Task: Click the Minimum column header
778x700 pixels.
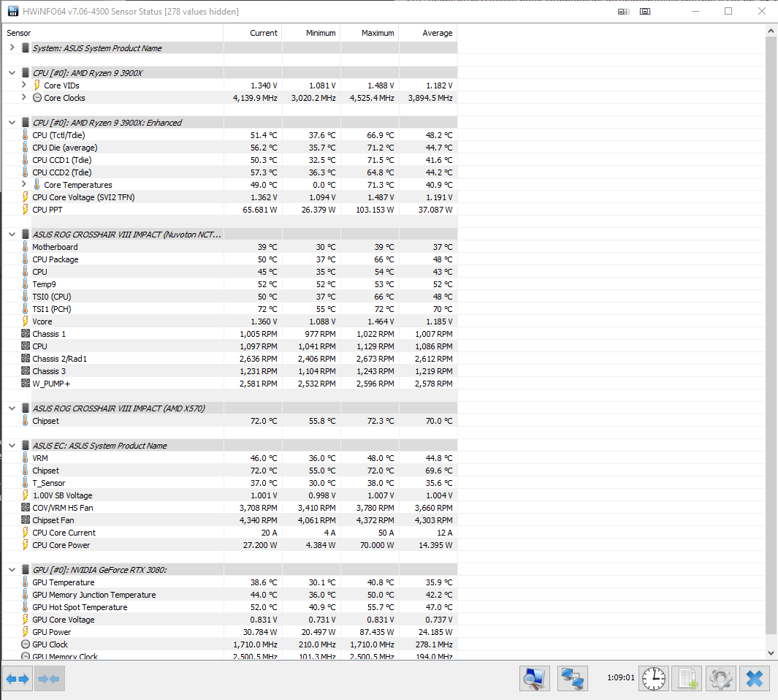Action: click(311, 33)
